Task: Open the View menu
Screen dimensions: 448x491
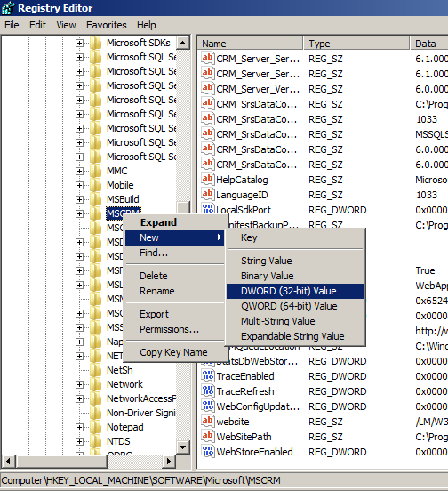Action: pos(66,25)
